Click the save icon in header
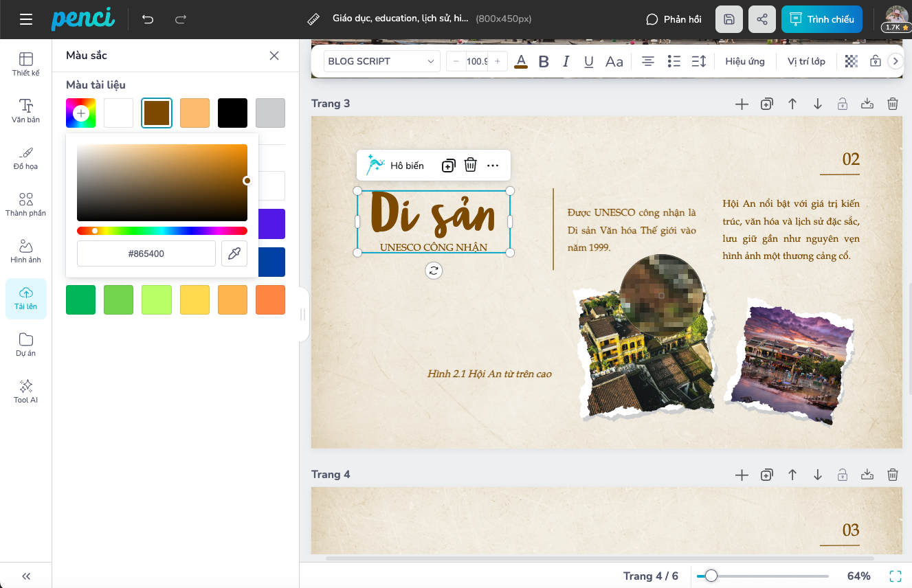 729,19
